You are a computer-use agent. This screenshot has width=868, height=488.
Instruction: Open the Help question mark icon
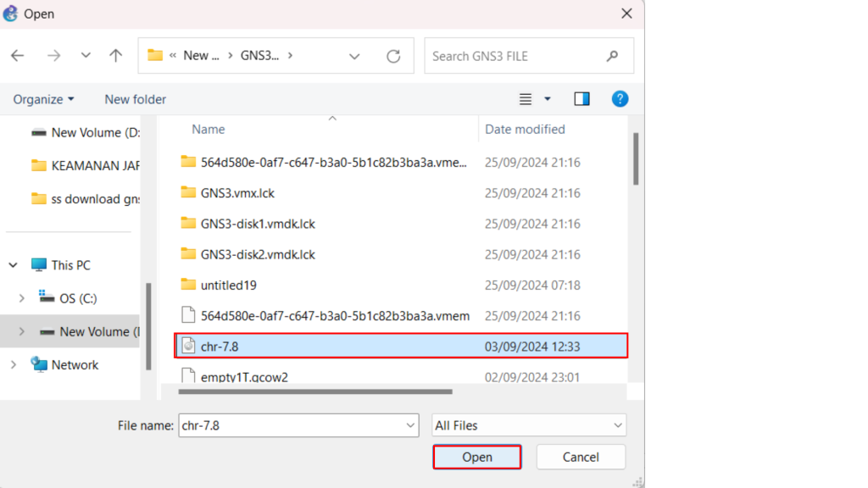(620, 99)
